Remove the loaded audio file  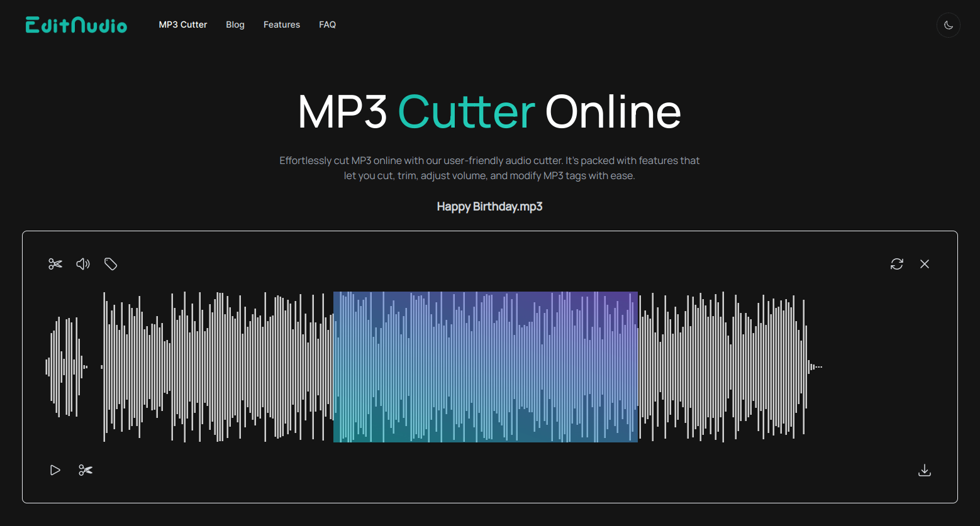pyautogui.click(x=924, y=264)
